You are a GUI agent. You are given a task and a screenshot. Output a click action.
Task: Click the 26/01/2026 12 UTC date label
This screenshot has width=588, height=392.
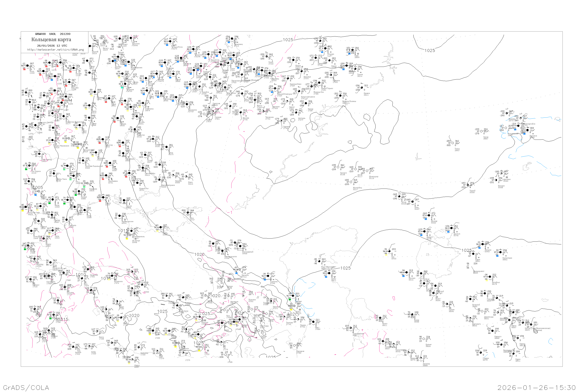[52, 46]
